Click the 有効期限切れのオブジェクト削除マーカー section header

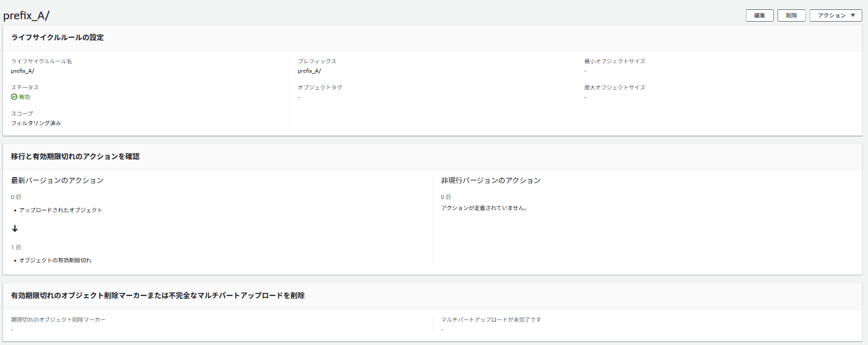coord(158,295)
